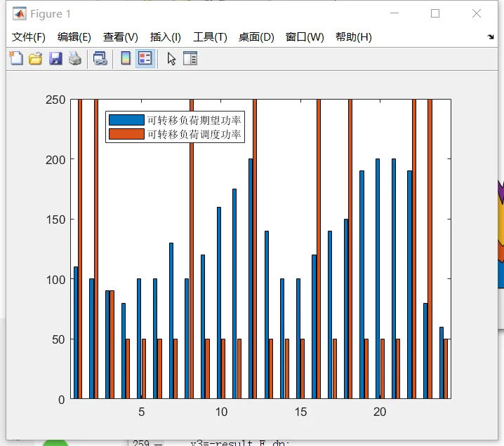Select the blue bar at x=12

pos(251,278)
